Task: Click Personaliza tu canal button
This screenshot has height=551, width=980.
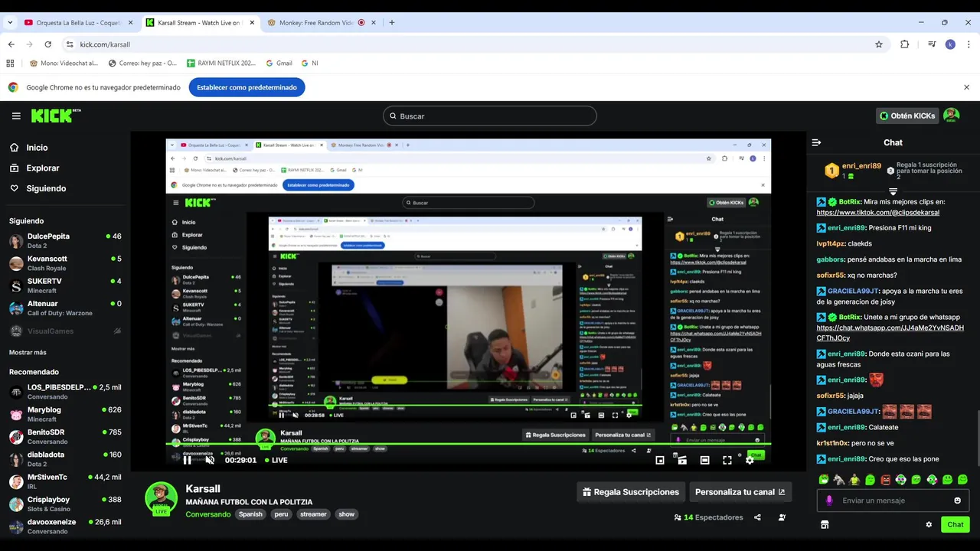Action: pos(740,492)
